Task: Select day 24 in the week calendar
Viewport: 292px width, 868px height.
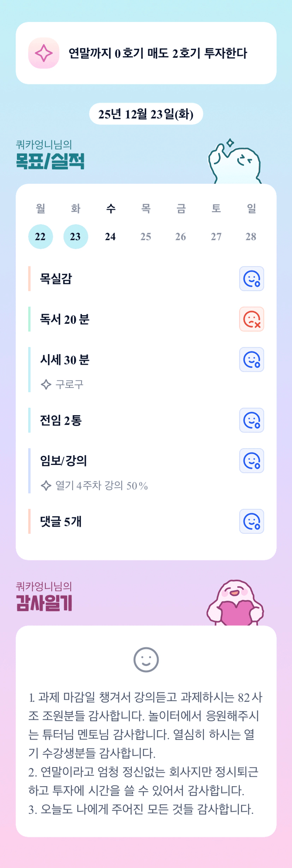Action: 111,237
